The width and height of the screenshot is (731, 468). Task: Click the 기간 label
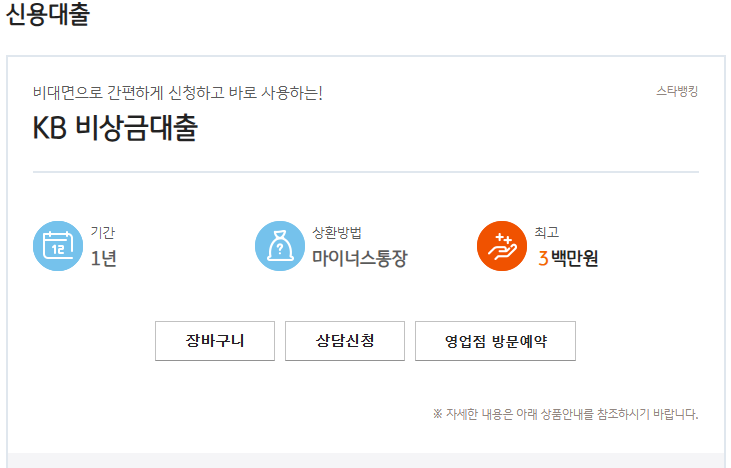pyautogui.click(x=103, y=233)
